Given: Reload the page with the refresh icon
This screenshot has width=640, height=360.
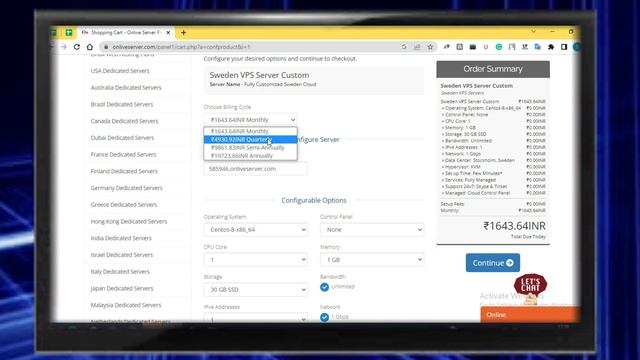Looking at the screenshot, I should click(77, 47).
